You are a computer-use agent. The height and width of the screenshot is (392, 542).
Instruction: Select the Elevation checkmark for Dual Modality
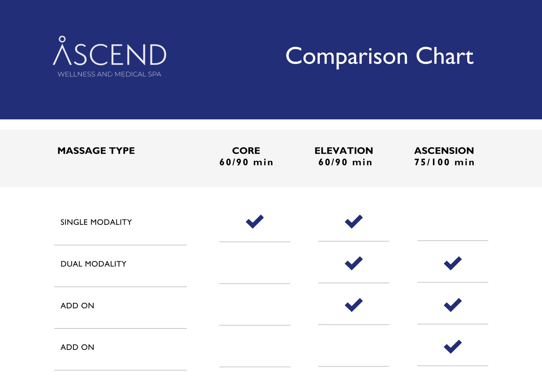[354, 263]
